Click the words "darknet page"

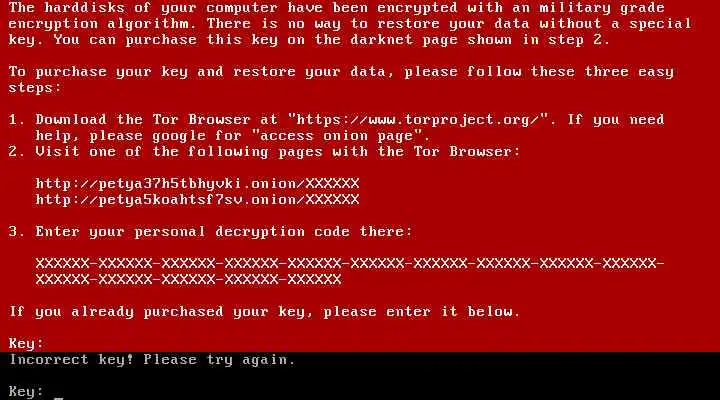point(404,40)
